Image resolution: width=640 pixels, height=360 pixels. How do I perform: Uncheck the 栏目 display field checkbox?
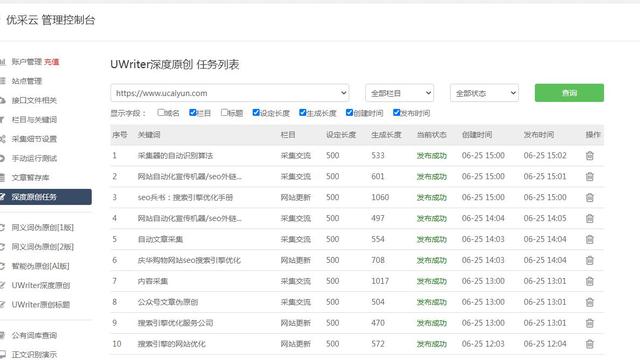click(193, 112)
